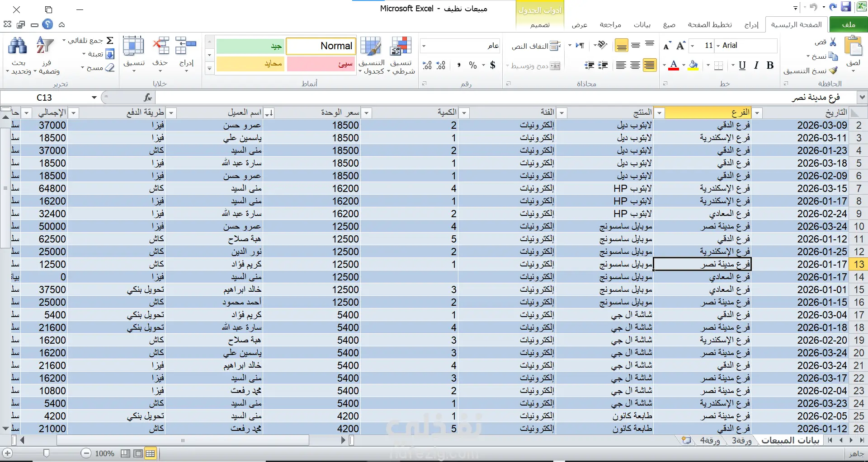Image resolution: width=868 pixels, height=462 pixels.
Task: Decrease font size with the small A icon
Action: 667,46
